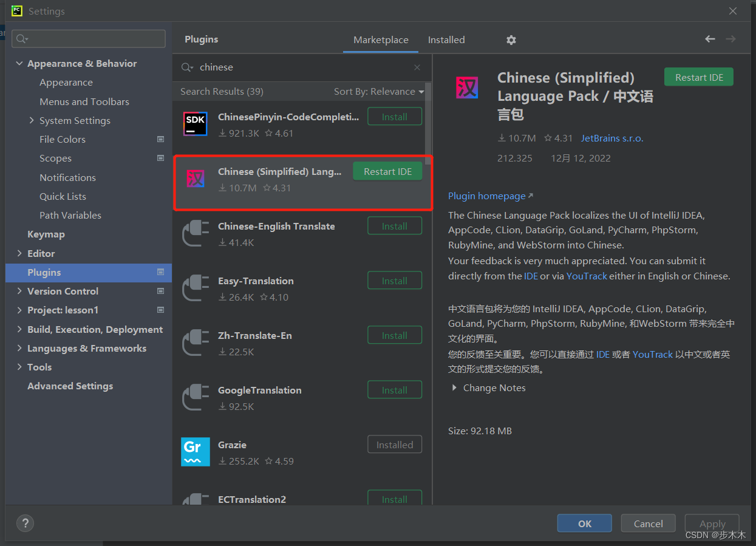
Task: Click the Installed button for Grazie
Action: tap(395, 445)
